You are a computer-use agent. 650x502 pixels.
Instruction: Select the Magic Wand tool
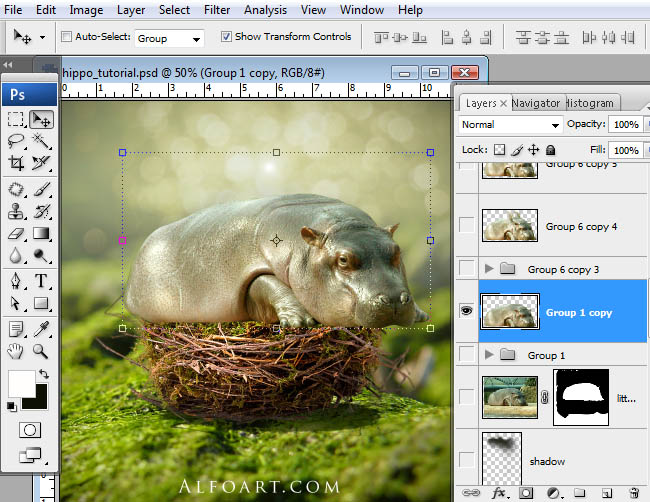pyautogui.click(x=42, y=141)
